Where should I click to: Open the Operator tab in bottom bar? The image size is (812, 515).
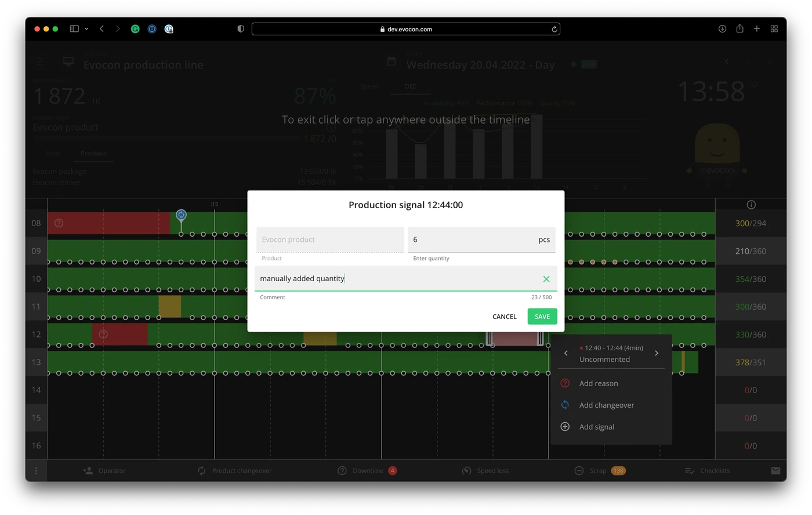click(x=104, y=470)
